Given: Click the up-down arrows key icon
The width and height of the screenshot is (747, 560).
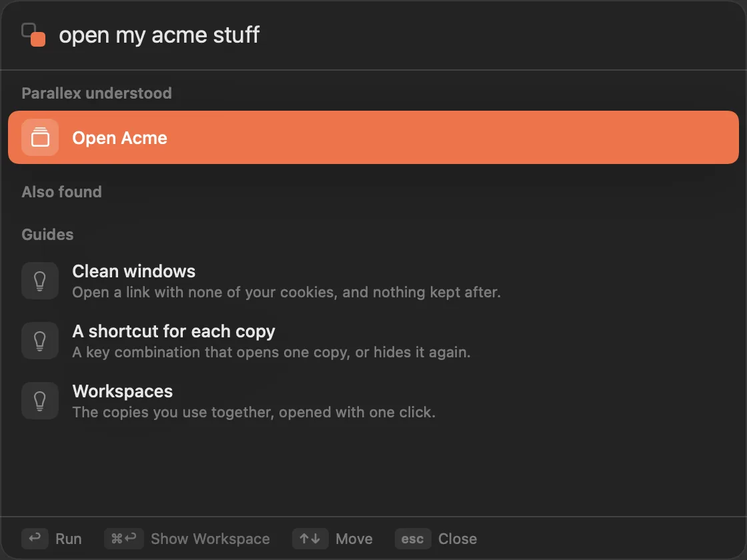Looking at the screenshot, I should point(310,539).
